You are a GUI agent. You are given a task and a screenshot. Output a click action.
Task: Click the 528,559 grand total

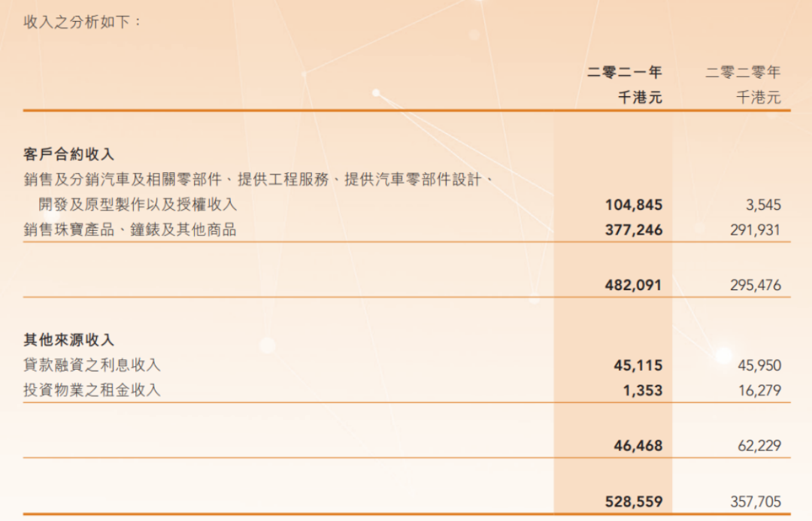click(634, 501)
